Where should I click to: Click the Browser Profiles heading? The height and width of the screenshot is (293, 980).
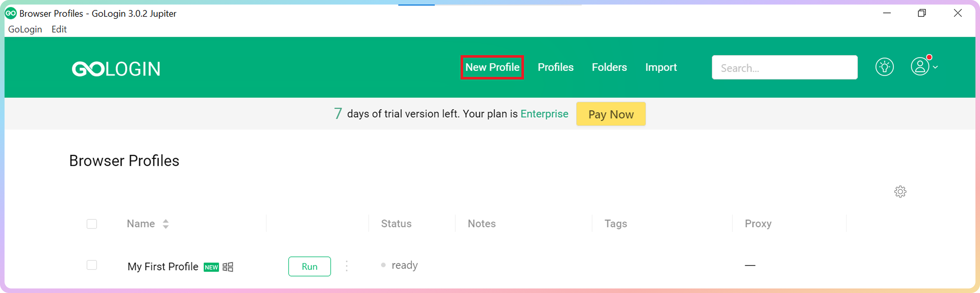(124, 161)
